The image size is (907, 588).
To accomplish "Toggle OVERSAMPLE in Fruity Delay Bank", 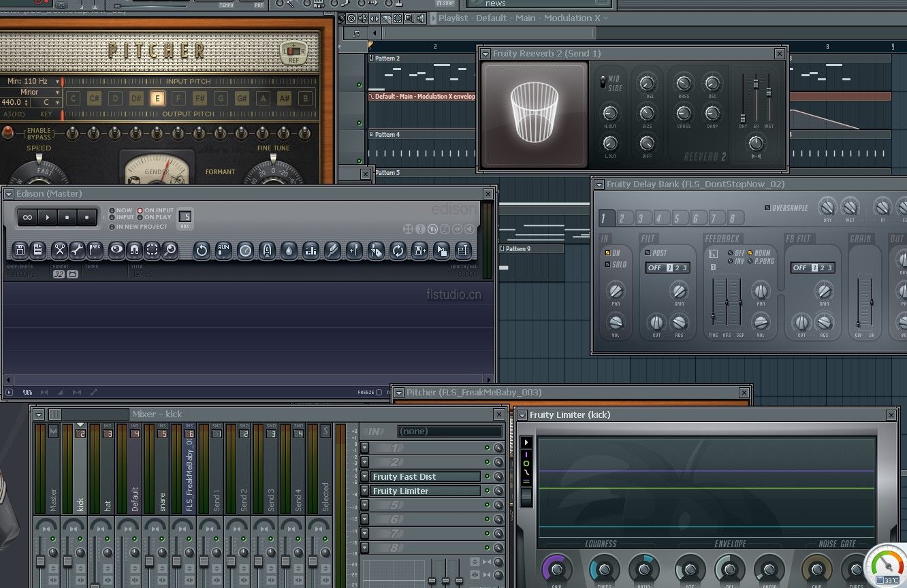I will click(x=786, y=208).
